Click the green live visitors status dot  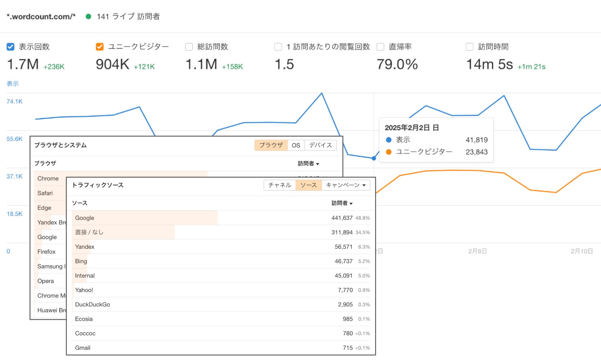[x=88, y=17]
